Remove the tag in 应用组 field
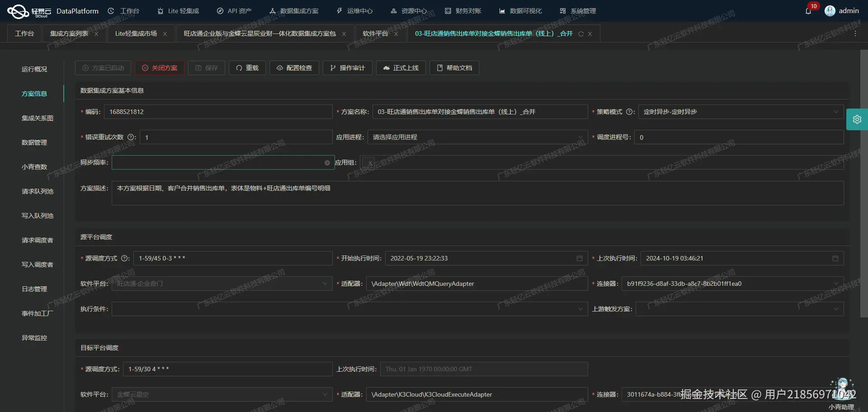Image resolution: width=868 pixels, height=412 pixels. 370,163
